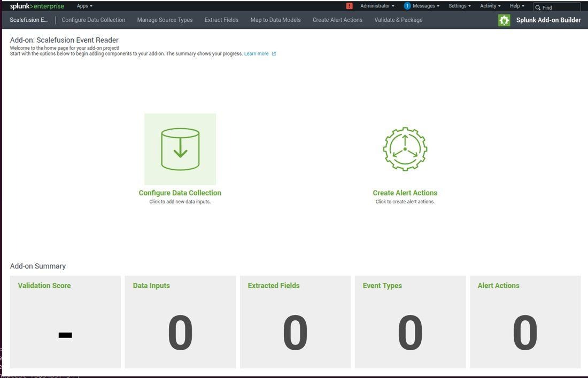Click the search magnifier icon in Find
The image size is (588, 378).
538,7
